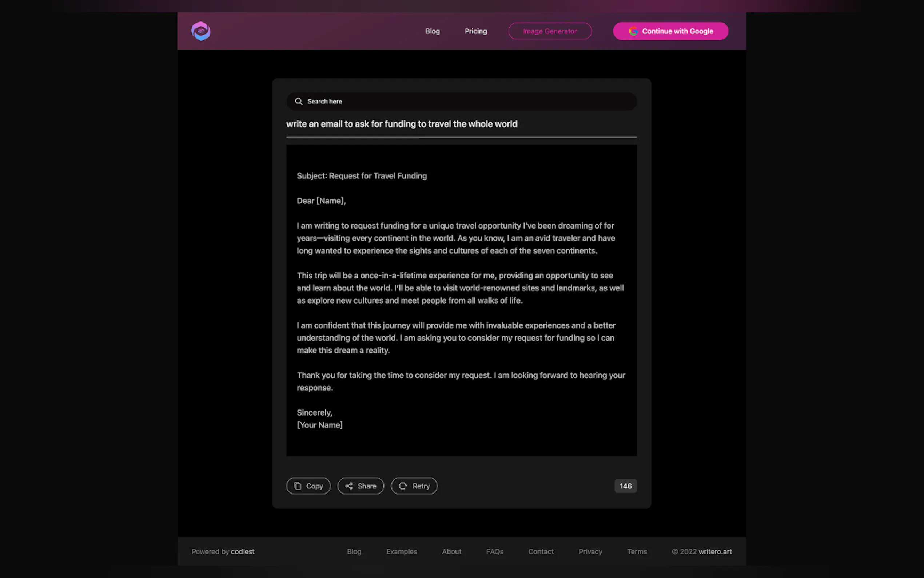Open the Blog header menu item
The height and width of the screenshot is (578, 924).
click(432, 31)
